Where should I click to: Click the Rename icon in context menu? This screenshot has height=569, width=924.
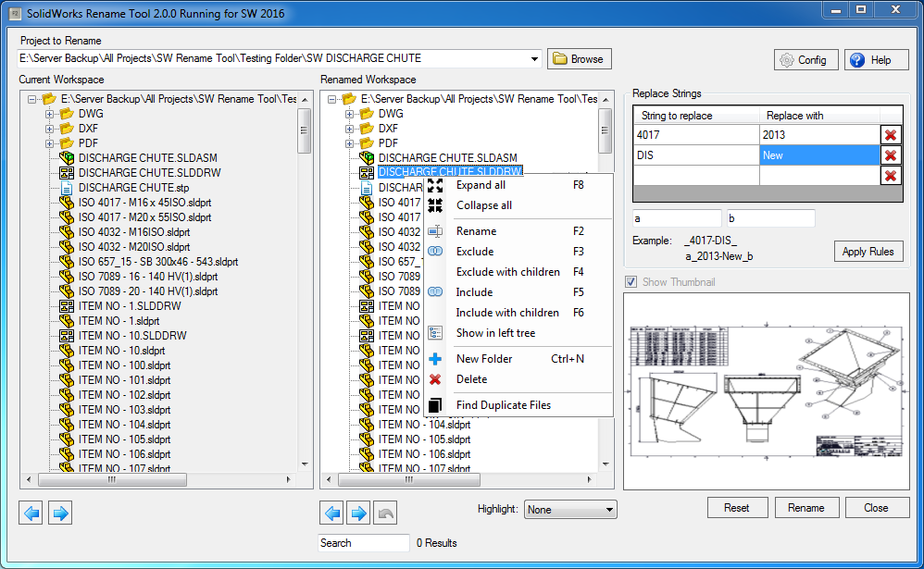tap(435, 231)
